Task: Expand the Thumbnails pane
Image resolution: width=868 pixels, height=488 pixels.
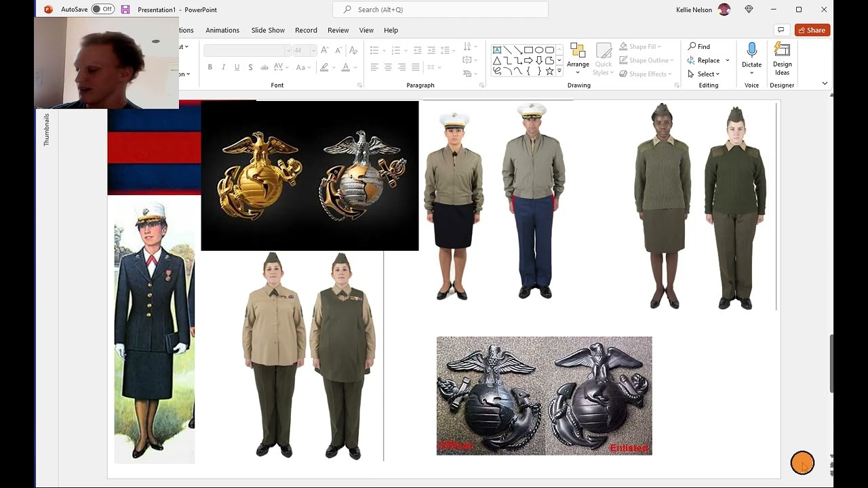Action: [x=47, y=129]
